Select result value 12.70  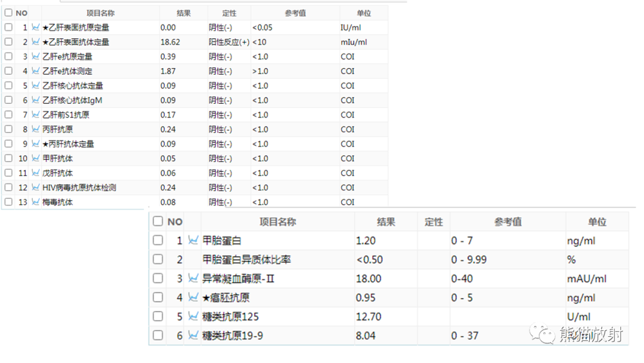[369, 316]
